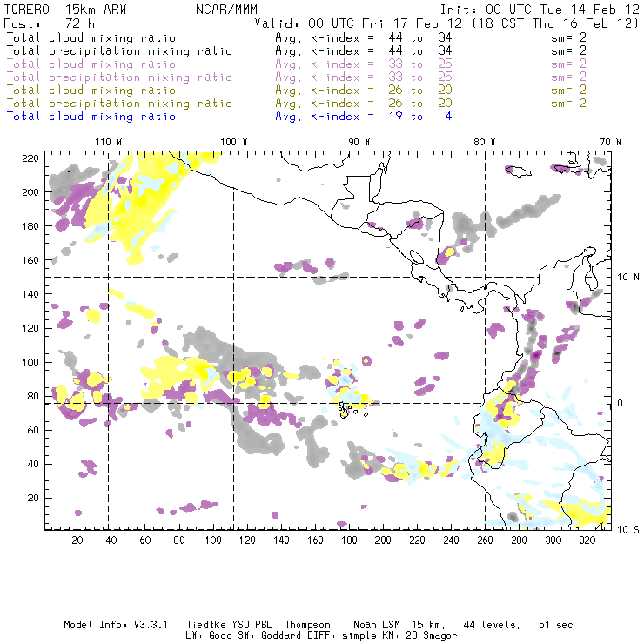The height and width of the screenshot is (644, 644).
Task: Click "180" on the vertical axis
Action: [30, 226]
